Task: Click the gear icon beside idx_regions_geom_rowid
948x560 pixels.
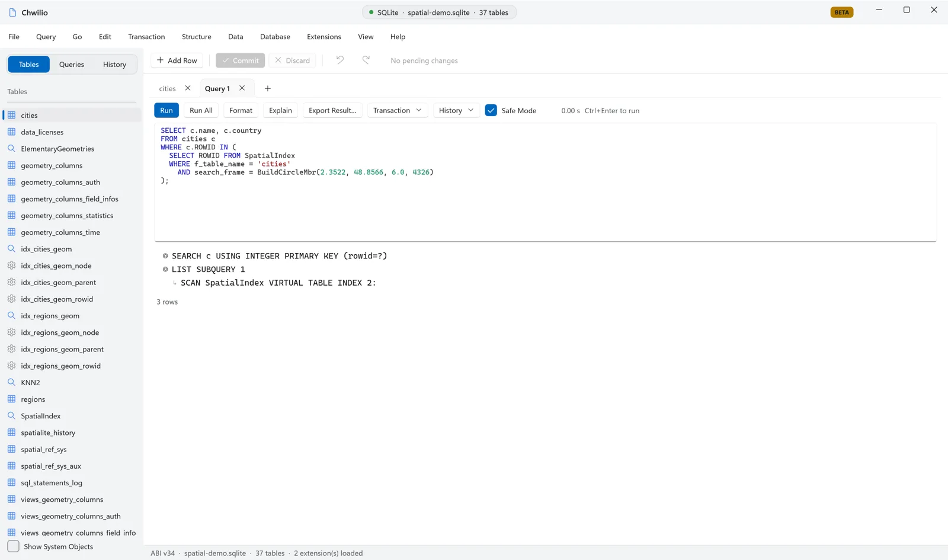Action: (x=11, y=366)
